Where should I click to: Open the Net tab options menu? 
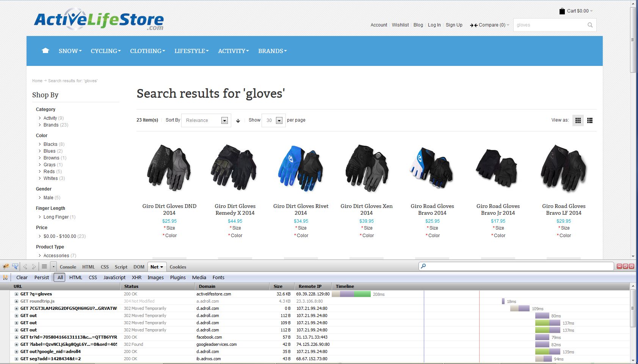coord(161,267)
